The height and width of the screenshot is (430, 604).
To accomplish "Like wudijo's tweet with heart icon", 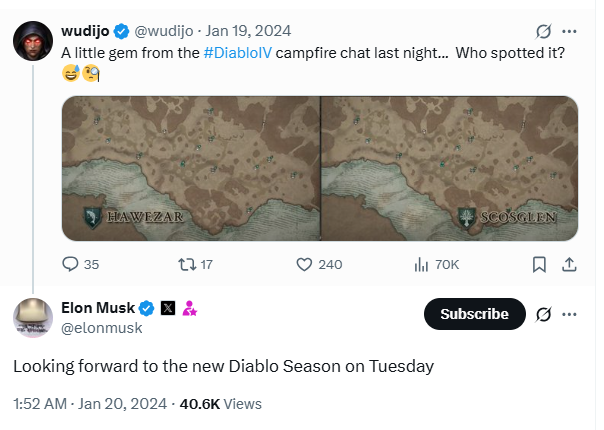I will (x=306, y=265).
